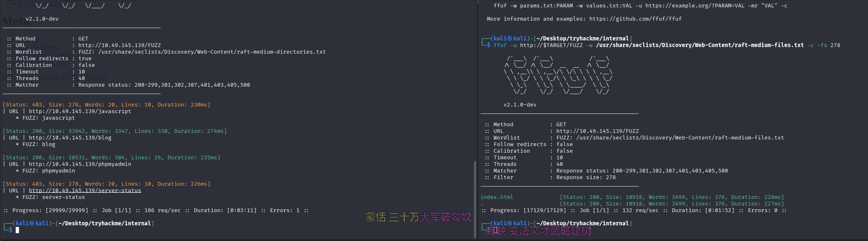Click the underlined server-status URL

tap(85, 190)
